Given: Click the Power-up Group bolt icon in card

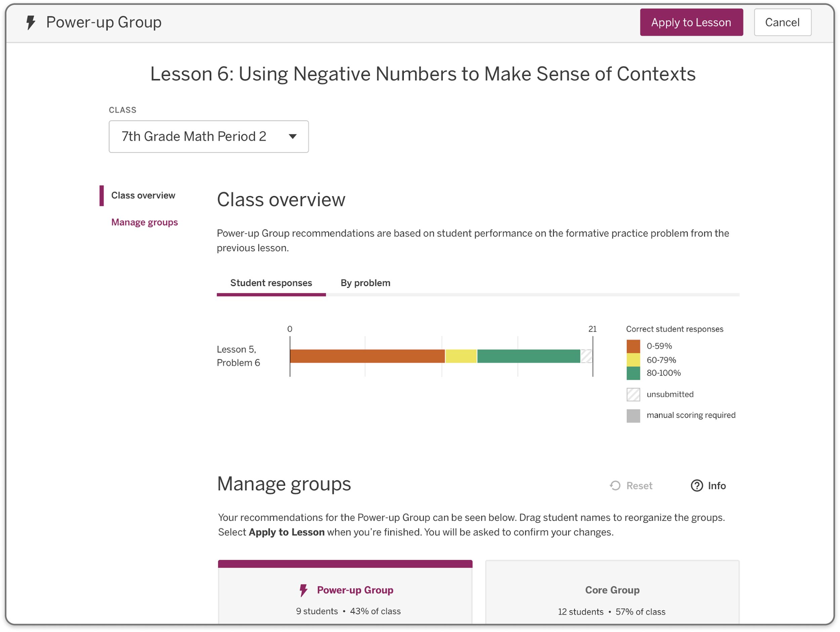Looking at the screenshot, I should (303, 590).
